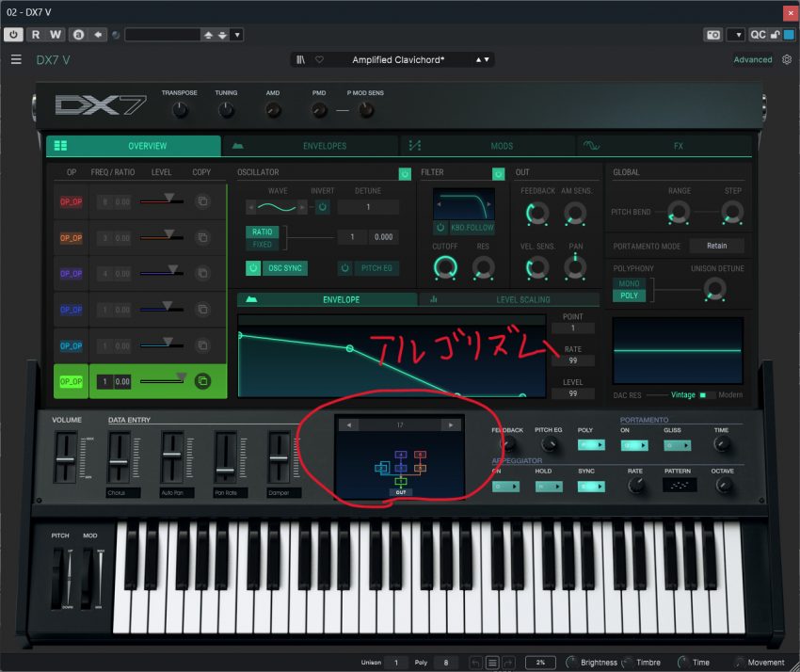This screenshot has height=672, width=800.
Task: Select FIXED frequency mode
Action: pyautogui.click(x=263, y=245)
